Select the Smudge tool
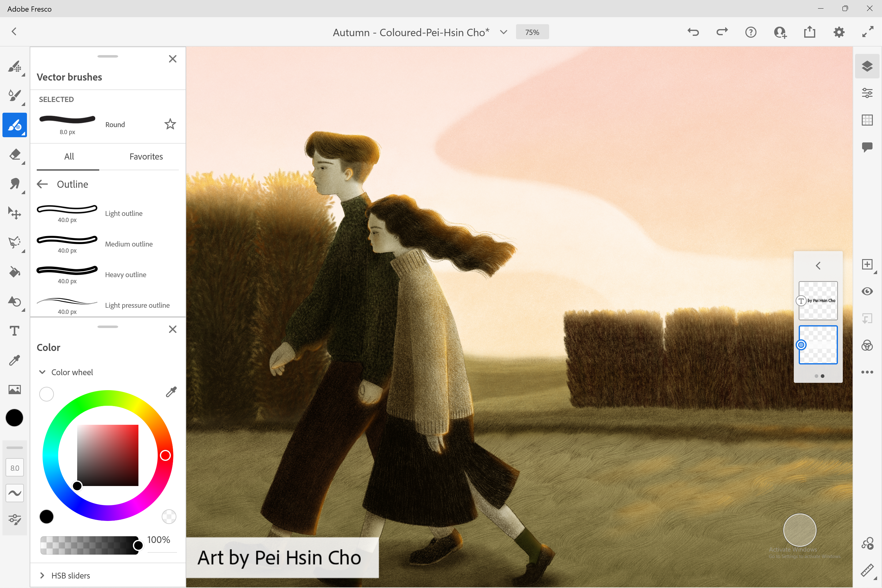Screen dimensions: 882x588 pos(15,184)
